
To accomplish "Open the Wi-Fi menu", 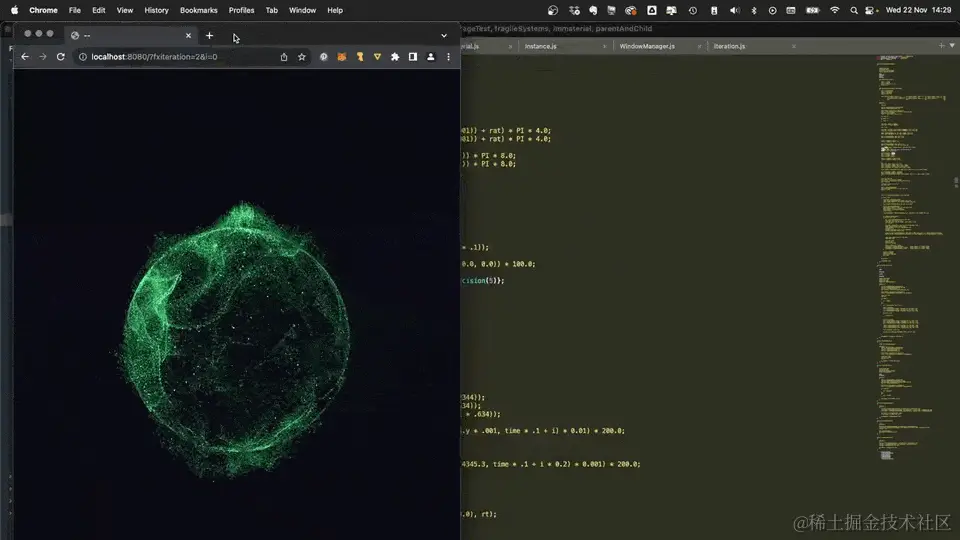I will (x=834, y=10).
